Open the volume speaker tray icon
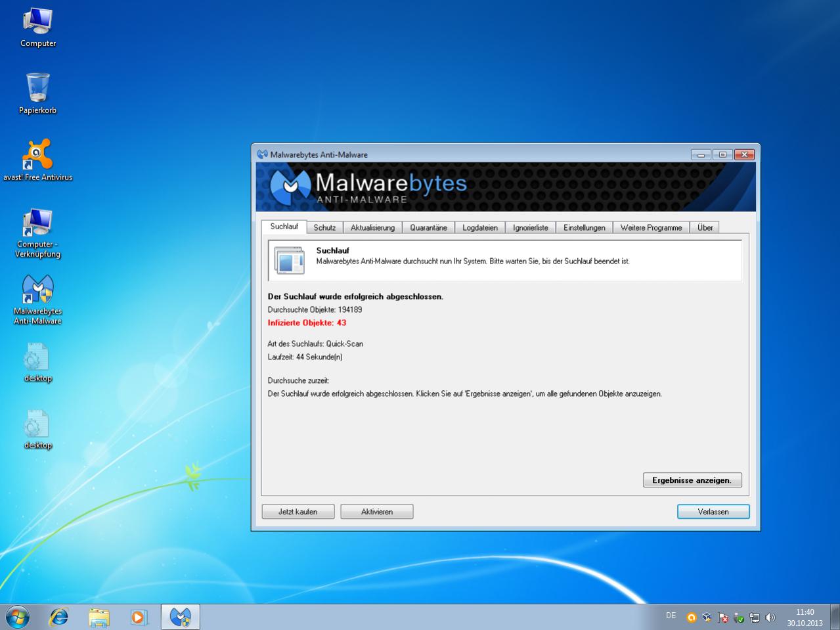This screenshot has height=630, width=840. pyautogui.click(x=770, y=618)
